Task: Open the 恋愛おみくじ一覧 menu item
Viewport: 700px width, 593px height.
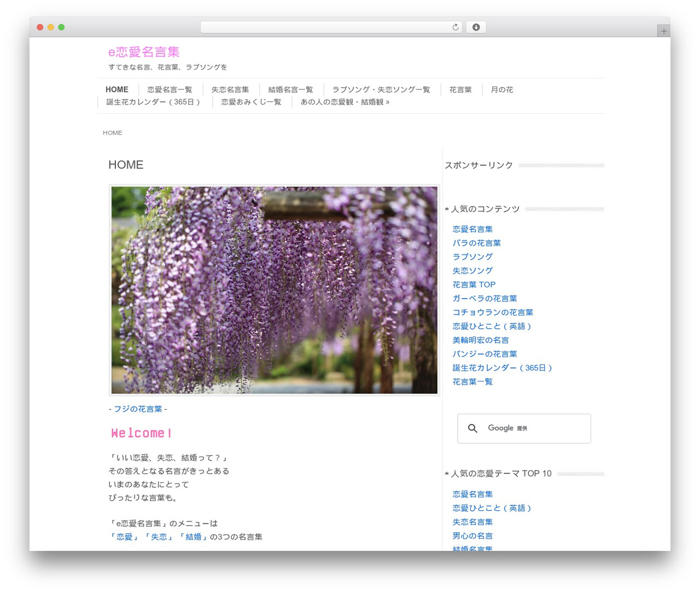Action: pyautogui.click(x=251, y=102)
